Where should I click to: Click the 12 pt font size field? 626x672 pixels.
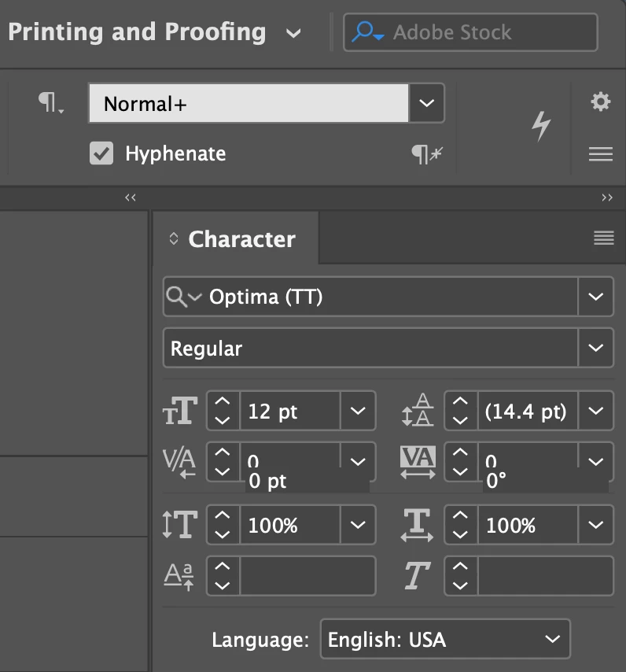[x=289, y=412]
